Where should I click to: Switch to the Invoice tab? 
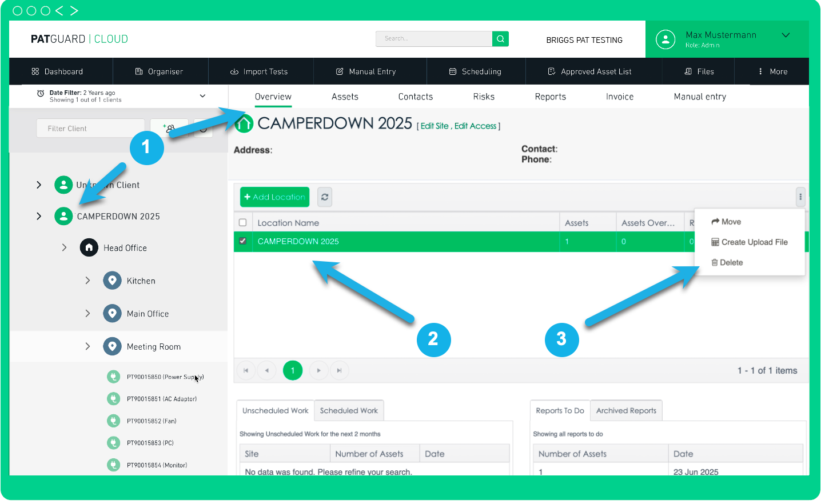click(620, 97)
